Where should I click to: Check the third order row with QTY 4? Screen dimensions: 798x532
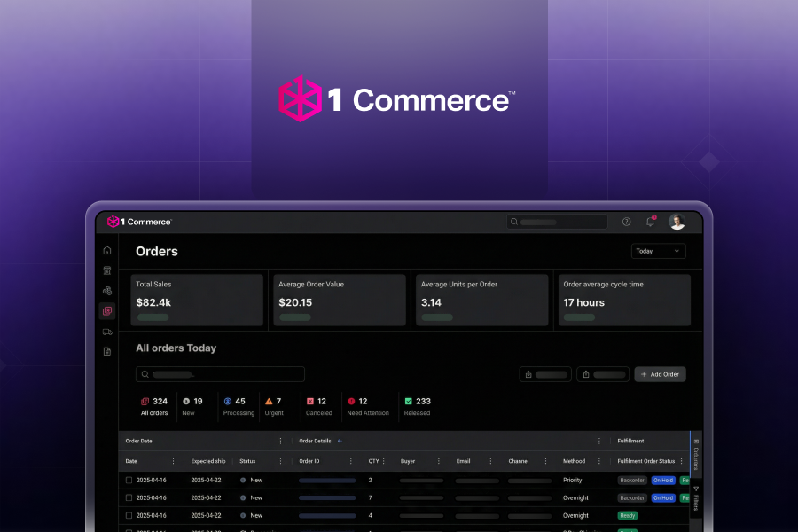[129, 516]
